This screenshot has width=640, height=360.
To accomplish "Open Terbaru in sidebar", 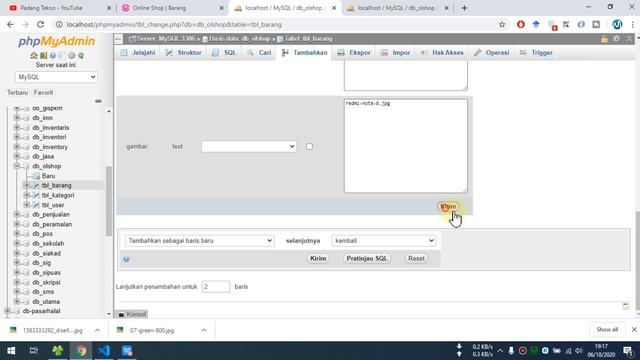I will click(18, 93).
